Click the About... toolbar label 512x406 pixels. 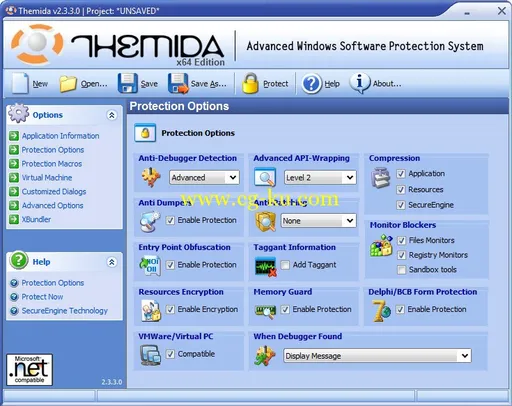coord(387,84)
